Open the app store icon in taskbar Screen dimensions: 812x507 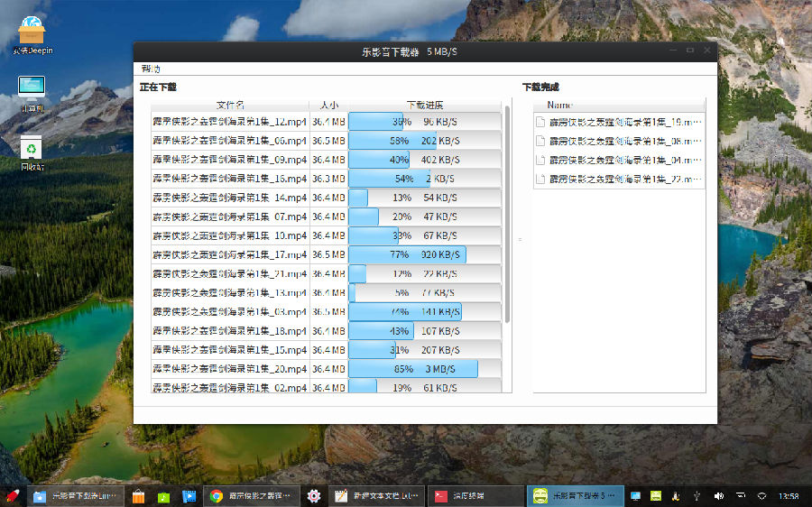pos(138,496)
